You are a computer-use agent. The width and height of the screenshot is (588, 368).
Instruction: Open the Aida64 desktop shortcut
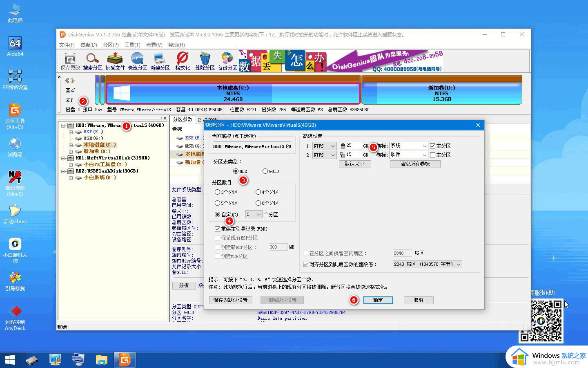point(15,46)
